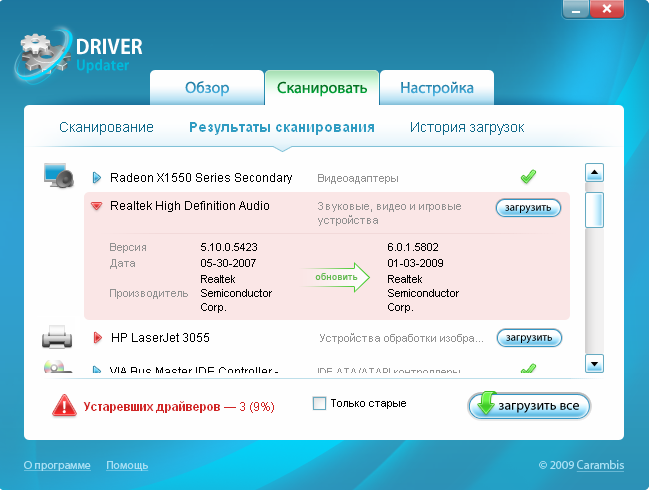This screenshot has width=649, height=490.
Task: Click the red warning triangle icon
Action: tap(65, 405)
